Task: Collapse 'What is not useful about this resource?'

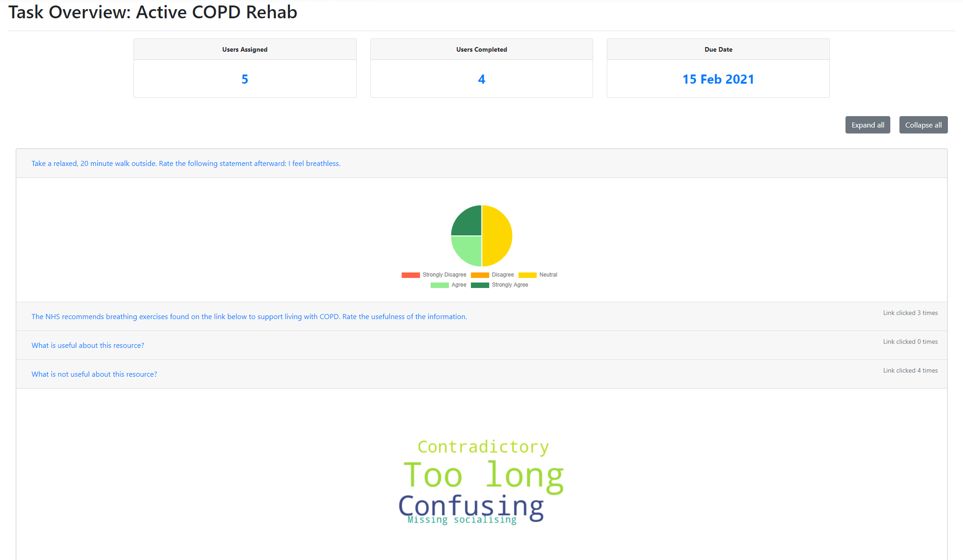Action: click(x=94, y=374)
